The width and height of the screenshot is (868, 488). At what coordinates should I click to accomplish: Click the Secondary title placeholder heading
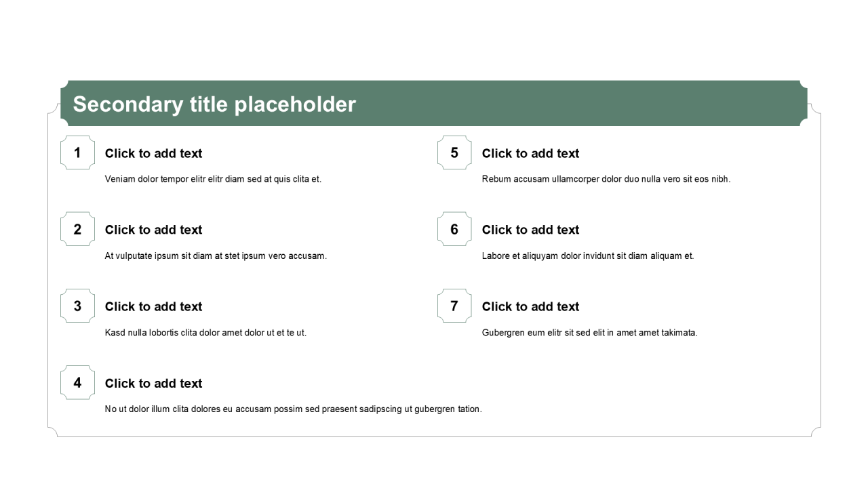coord(214,104)
